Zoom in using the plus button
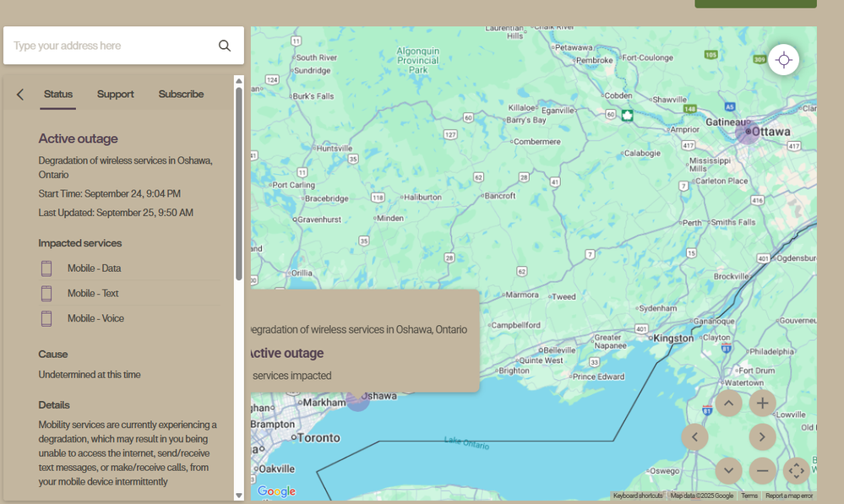The height and width of the screenshot is (504, 844). 762,403
